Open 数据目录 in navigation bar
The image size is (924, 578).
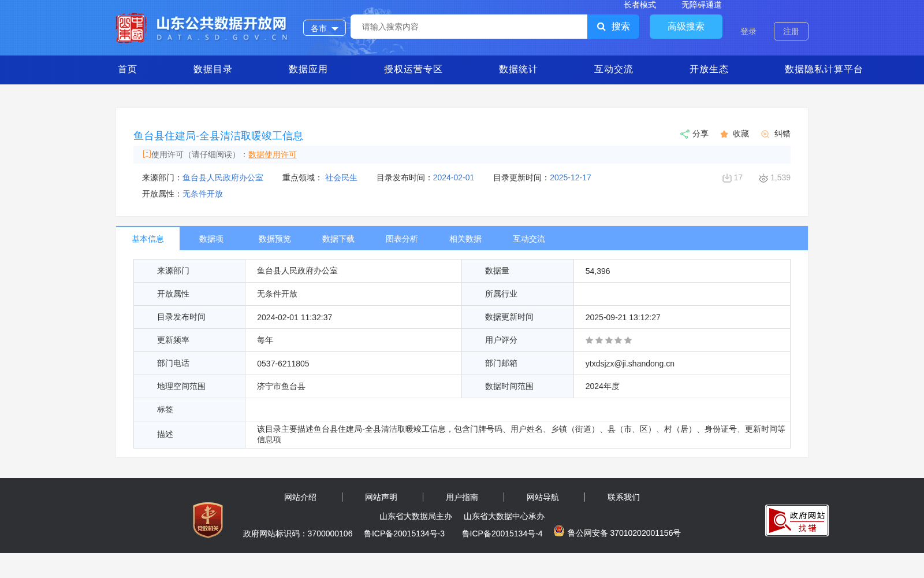pyautogui.click(x=213, y=69)
